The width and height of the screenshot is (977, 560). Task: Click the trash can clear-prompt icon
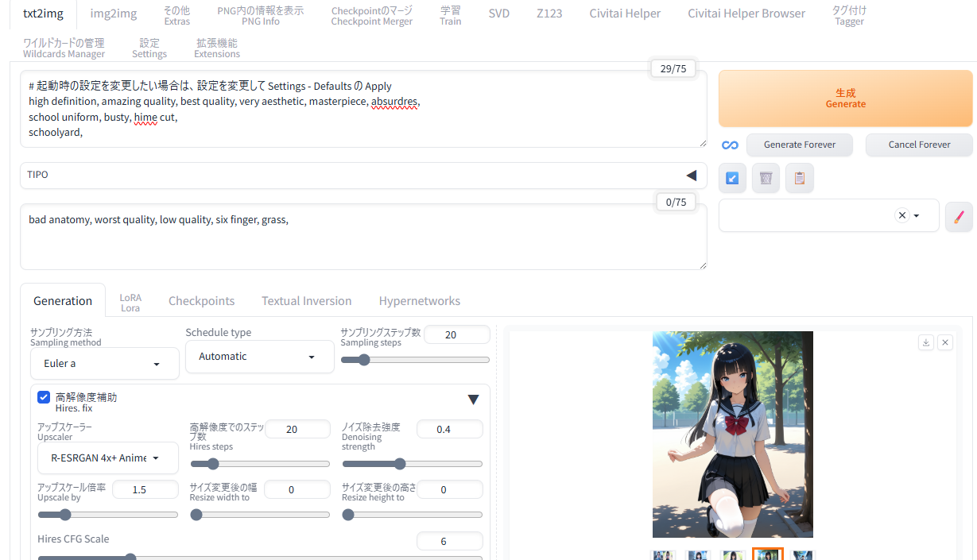point(766,179)
